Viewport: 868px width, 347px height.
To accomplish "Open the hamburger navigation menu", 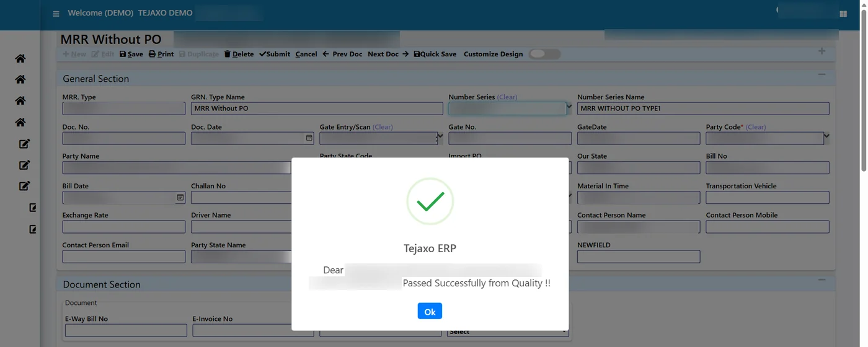I will coord(56,14).
